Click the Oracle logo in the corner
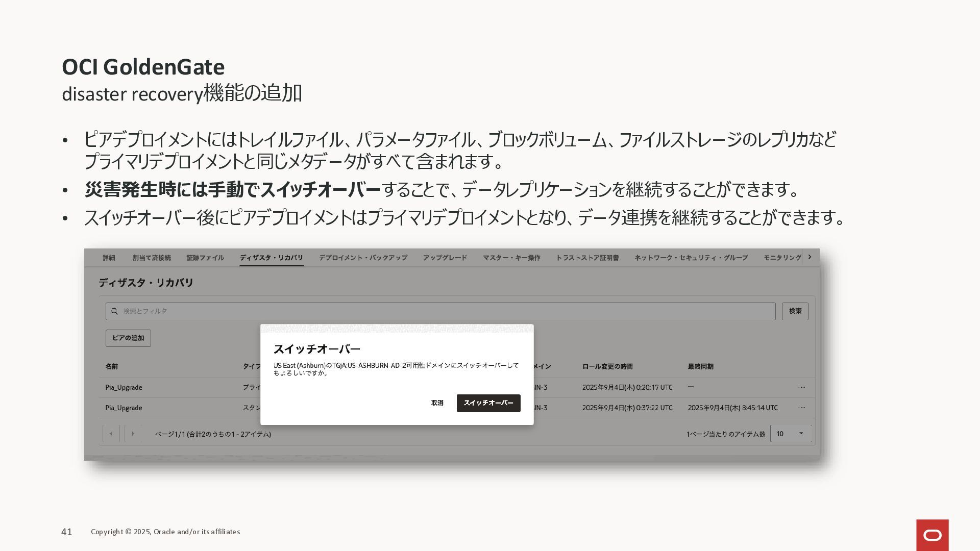 click(933, 535)
